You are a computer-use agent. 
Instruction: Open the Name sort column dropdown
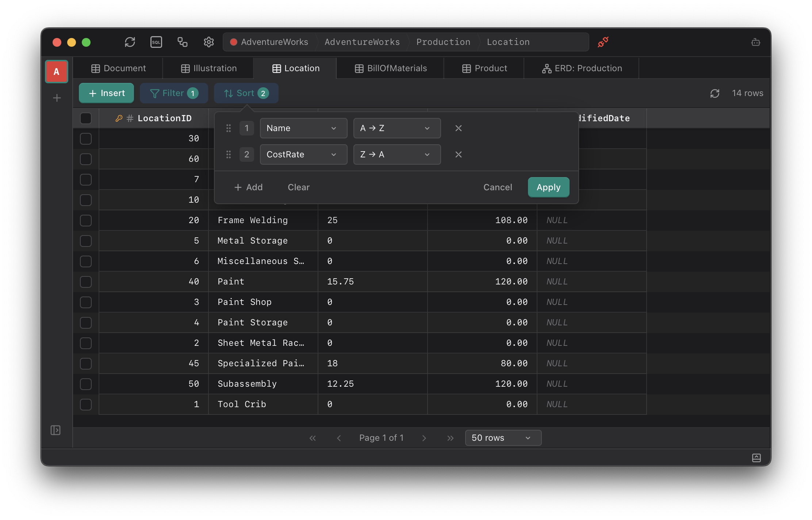click(303, 128)
